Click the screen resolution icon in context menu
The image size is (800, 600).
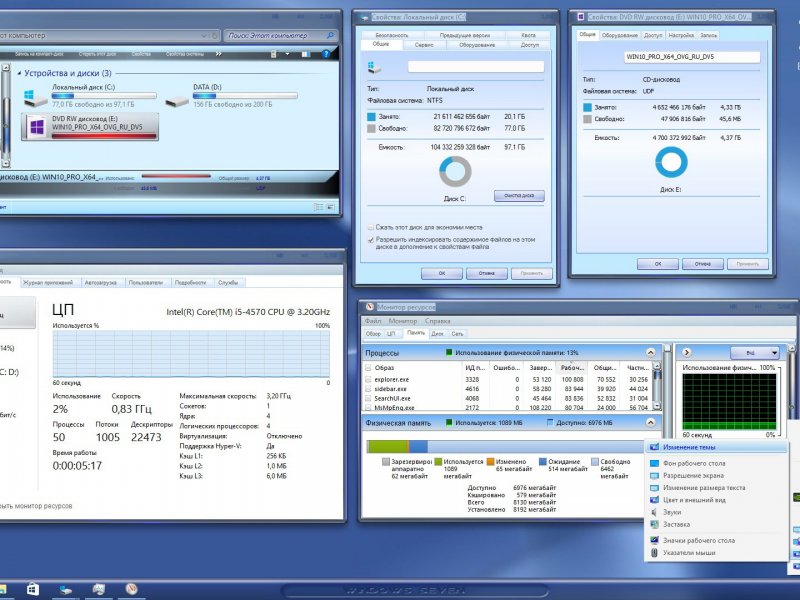pyautogui.click(x=654, y=476)
